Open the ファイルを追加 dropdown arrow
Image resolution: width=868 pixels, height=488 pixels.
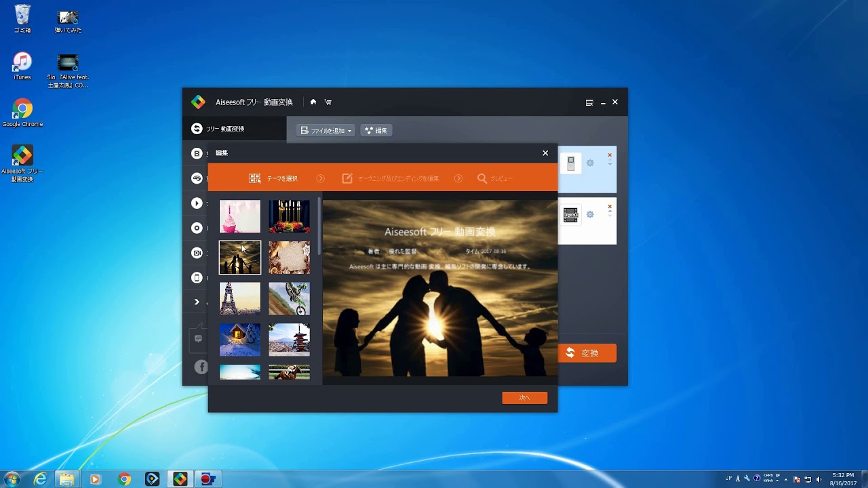(350, 131)
